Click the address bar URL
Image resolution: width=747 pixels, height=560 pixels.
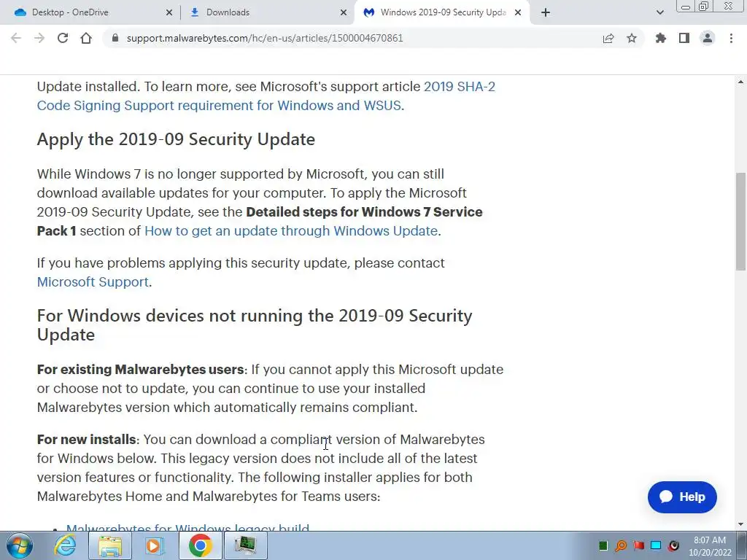click(x=265, y=38)
